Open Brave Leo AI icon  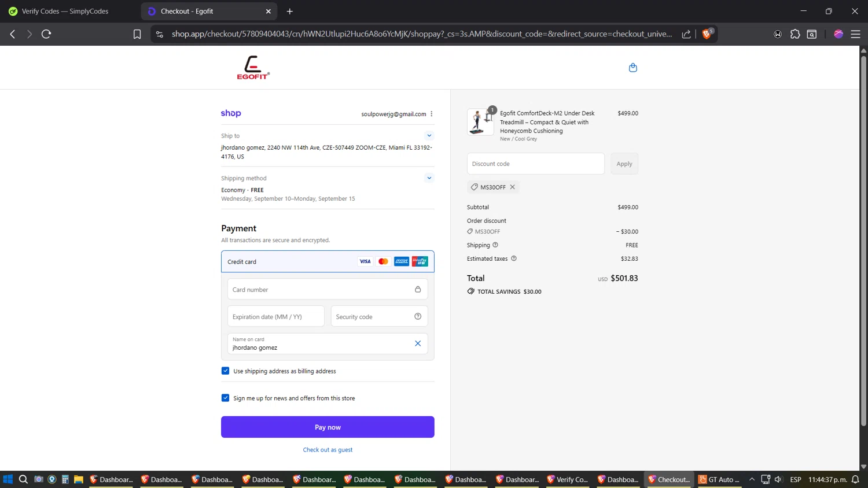[838, 34]
